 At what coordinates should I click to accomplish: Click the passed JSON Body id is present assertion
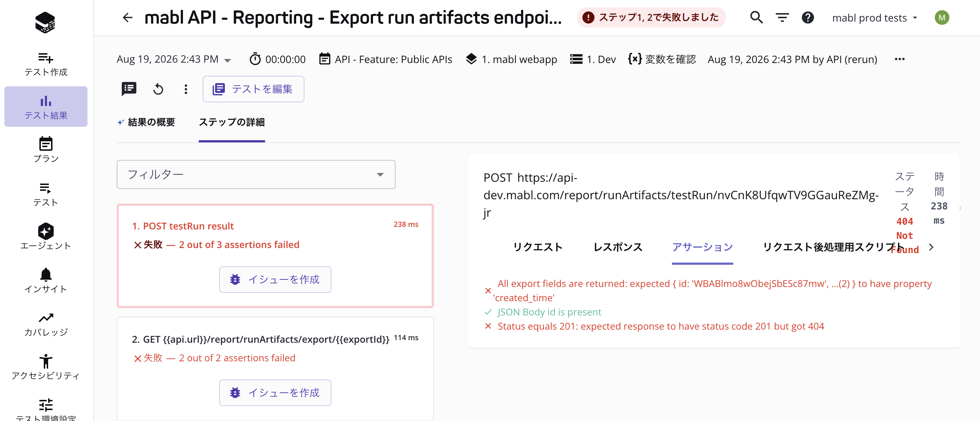point(549,312)
